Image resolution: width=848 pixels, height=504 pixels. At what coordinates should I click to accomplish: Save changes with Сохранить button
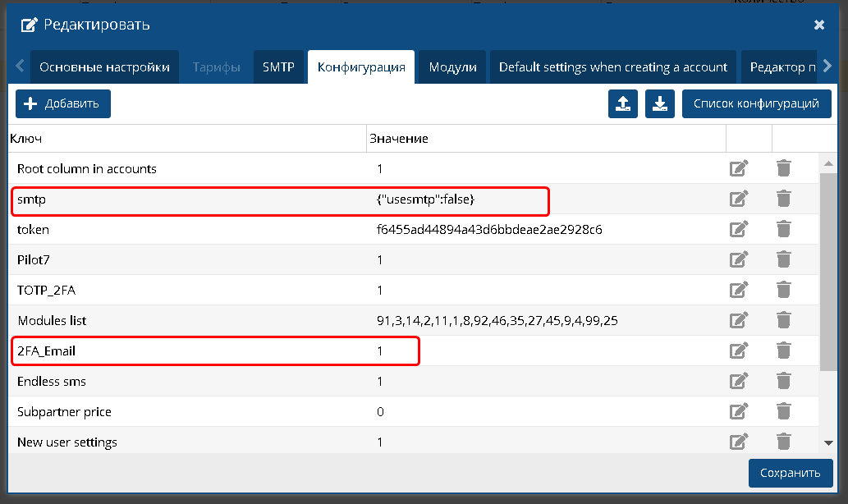(790, 473)
